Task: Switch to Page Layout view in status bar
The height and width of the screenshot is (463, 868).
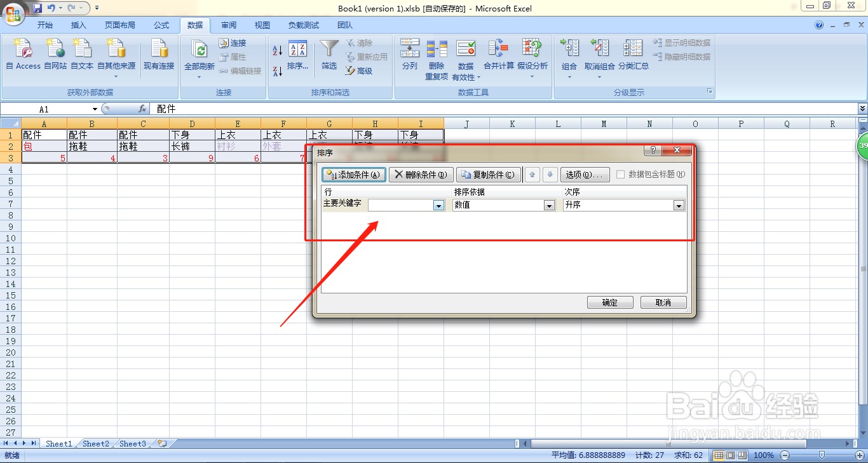Action: click(731, 455)
